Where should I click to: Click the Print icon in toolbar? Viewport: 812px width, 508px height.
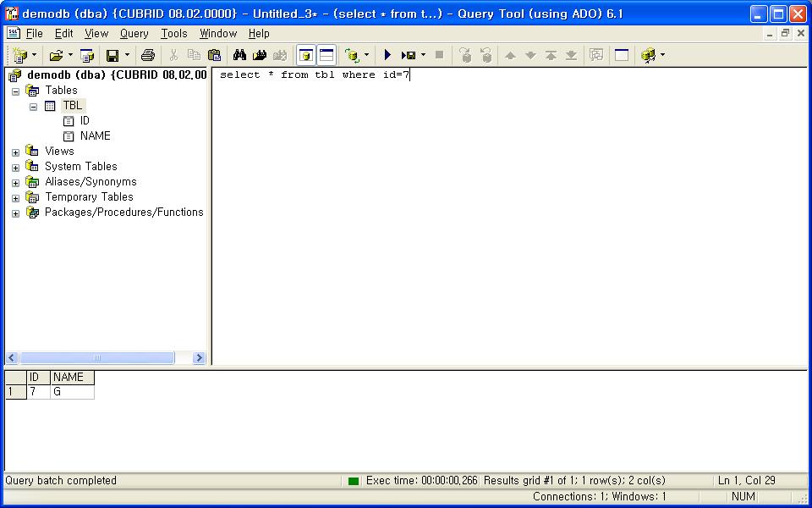click(x=148, y=55)
